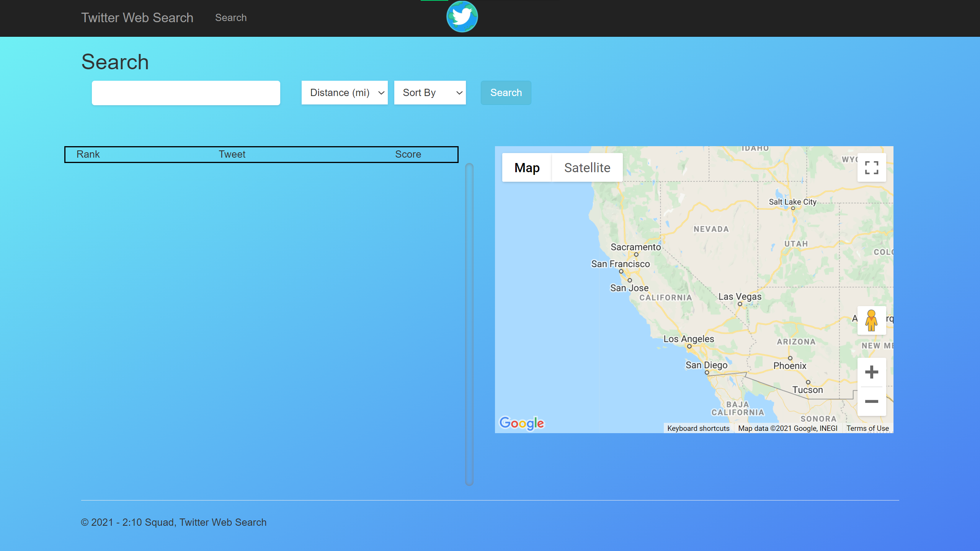Click the Twitter globe bird logo

(x=462, y=17)
